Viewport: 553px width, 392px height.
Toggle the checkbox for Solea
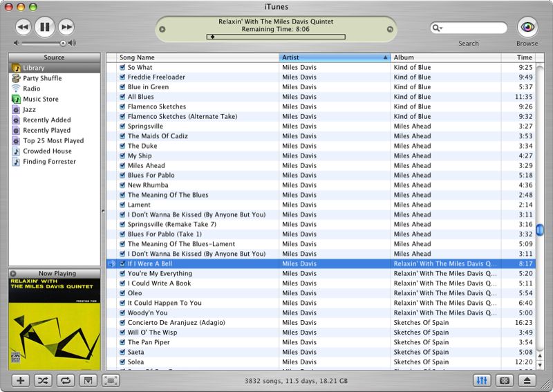pos(122,362)
